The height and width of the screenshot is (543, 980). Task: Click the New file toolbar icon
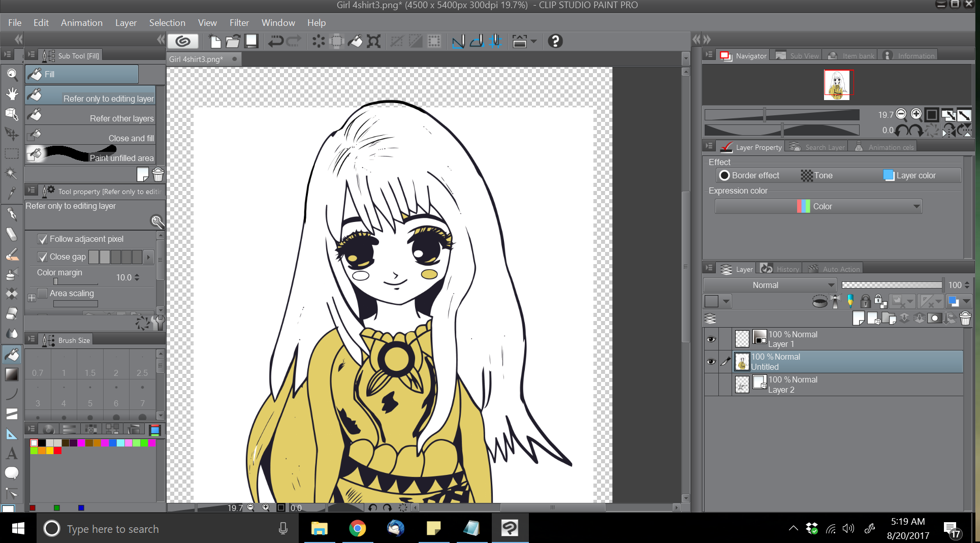[214, 41]
